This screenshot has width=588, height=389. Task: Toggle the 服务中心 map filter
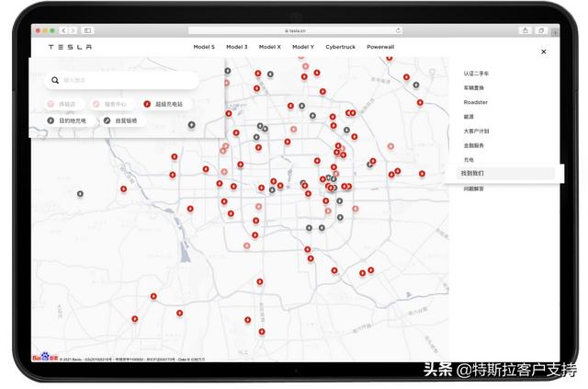[110, 104]
